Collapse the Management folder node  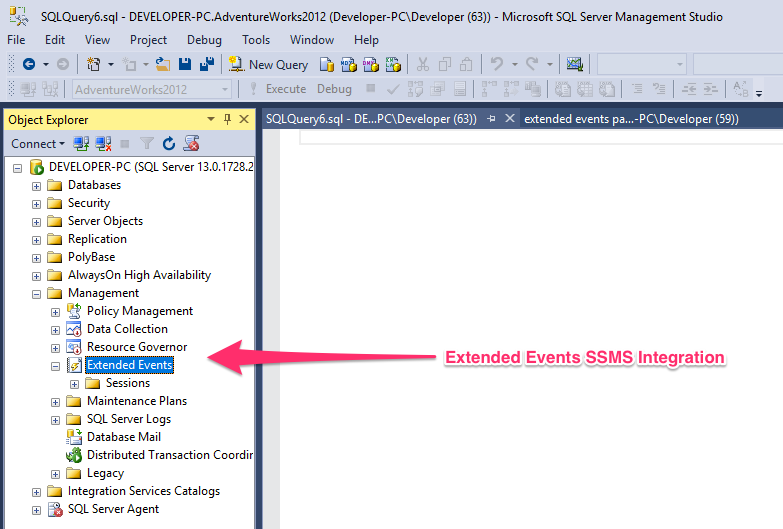click(x=36, y=294)
